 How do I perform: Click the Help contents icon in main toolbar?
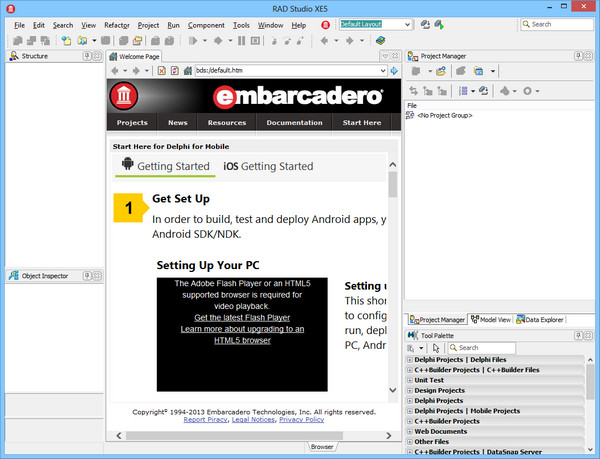tap(381, 41)
